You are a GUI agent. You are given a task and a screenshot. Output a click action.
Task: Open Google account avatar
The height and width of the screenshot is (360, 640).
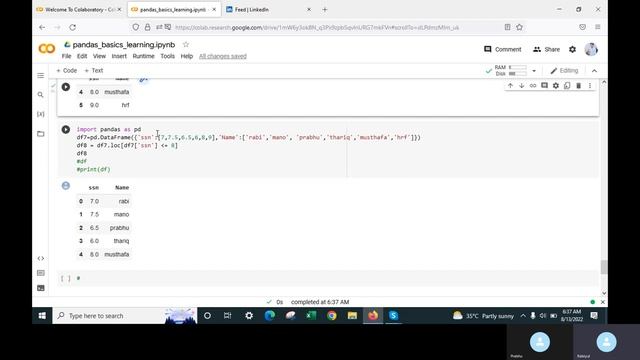point(591,49)
